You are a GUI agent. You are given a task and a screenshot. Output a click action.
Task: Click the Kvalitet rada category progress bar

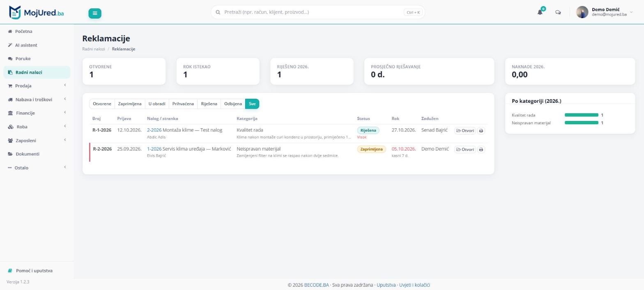581,115
